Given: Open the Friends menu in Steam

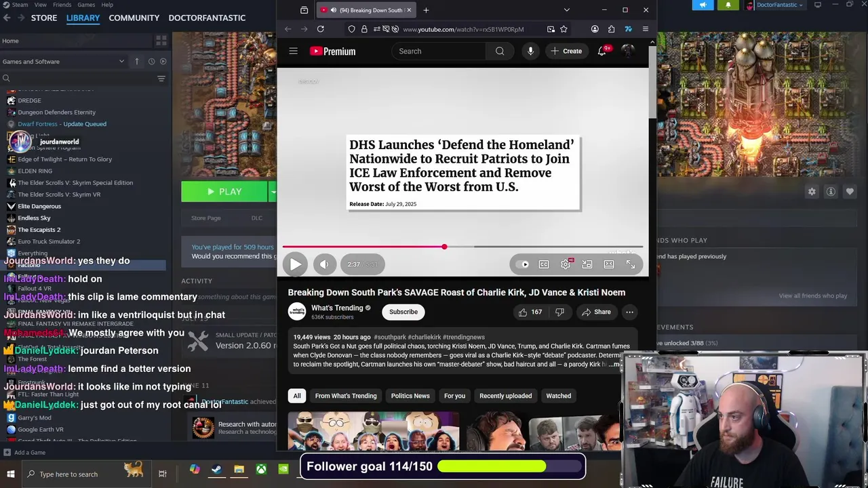Looking at the screenshot, I should point(62,5).
